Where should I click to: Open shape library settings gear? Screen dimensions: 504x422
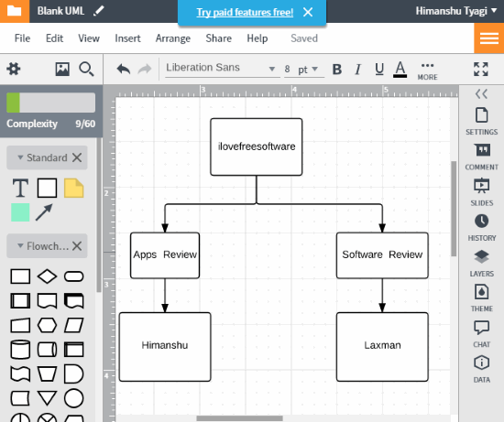tap(14, 69)
